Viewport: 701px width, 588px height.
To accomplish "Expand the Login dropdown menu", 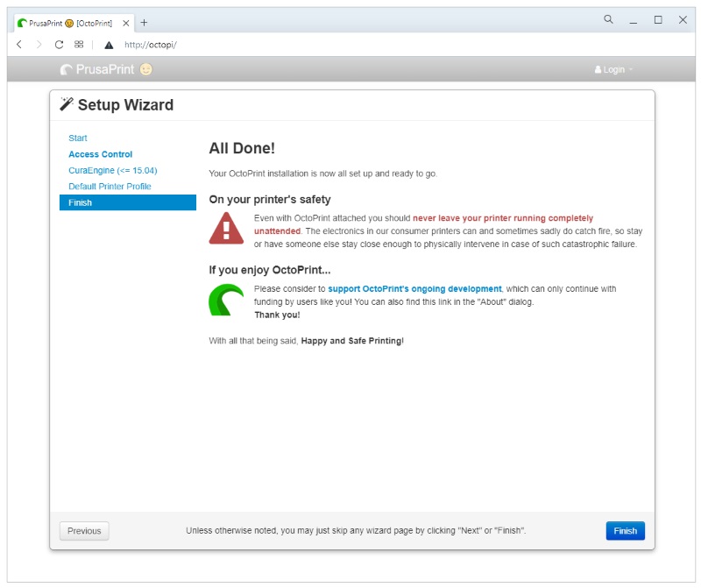I will [x=613, y=70].
